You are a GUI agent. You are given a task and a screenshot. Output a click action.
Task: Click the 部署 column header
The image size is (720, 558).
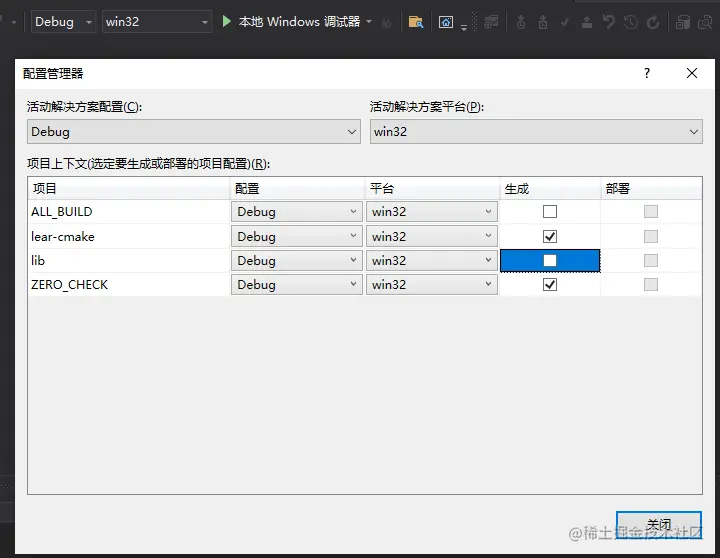pos(652,188)
